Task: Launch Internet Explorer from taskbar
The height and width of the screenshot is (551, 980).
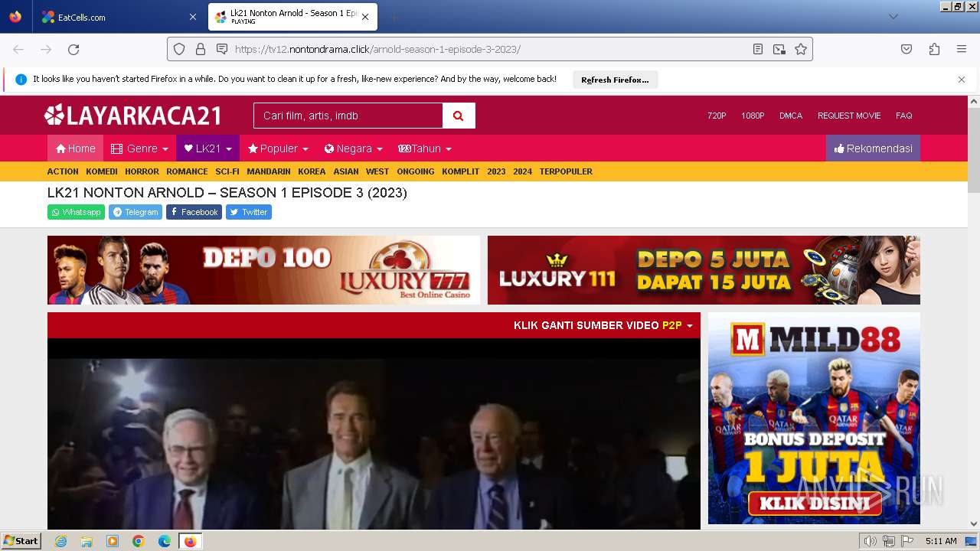Action: pyautogui.click(x=60, y=541)
